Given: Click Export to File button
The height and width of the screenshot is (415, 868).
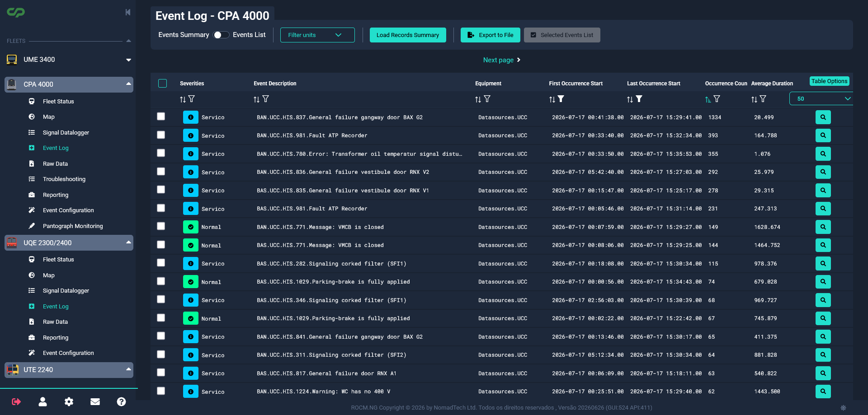Looking at the screenshot, I should pyautogui.click(x=491, y=35).
